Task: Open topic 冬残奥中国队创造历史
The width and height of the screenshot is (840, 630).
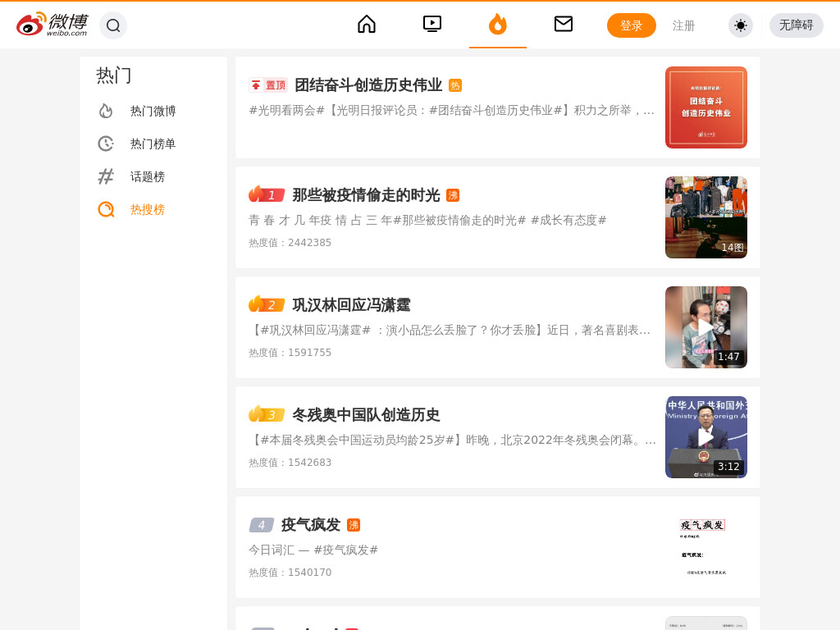Action: 366,414
